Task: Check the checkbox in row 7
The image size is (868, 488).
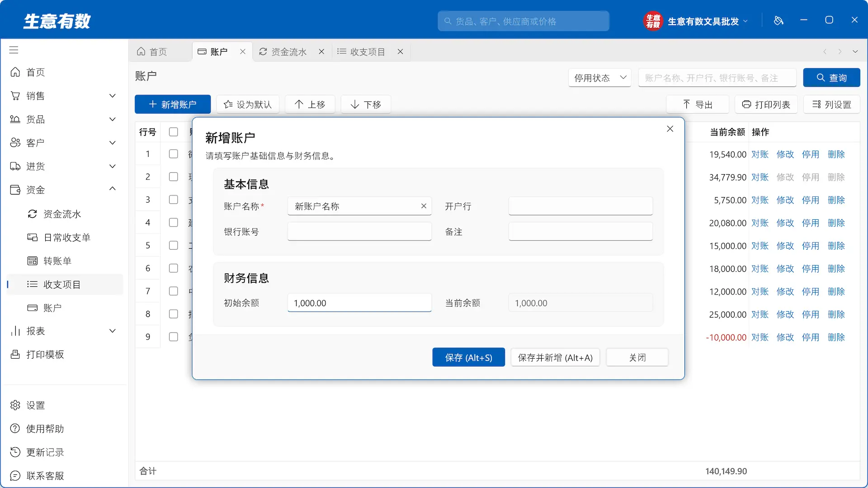Action: point(173,291)
